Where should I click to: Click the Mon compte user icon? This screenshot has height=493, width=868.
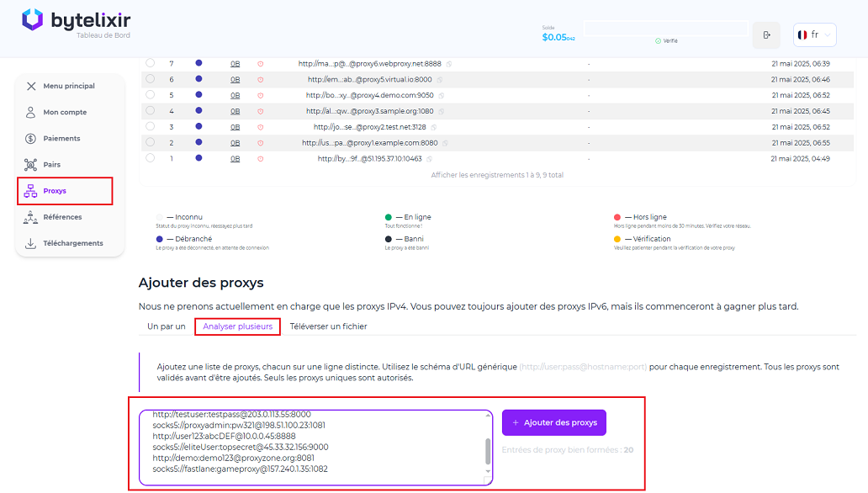click(x=31, y=112)
